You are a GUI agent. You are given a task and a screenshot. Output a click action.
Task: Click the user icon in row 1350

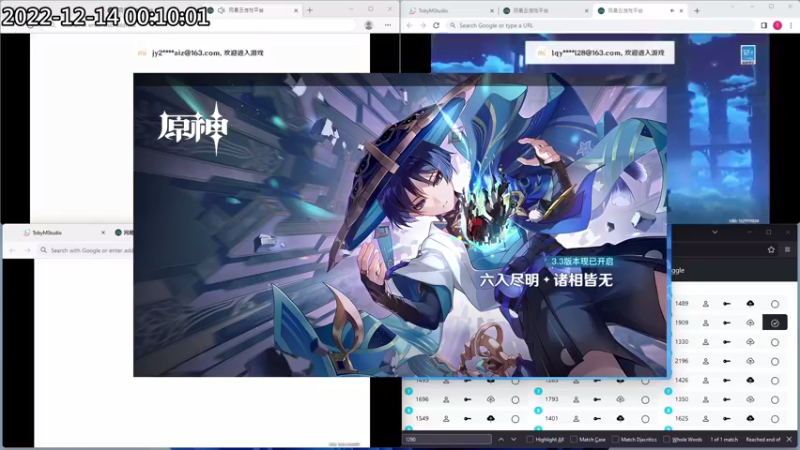coord(706,399)
